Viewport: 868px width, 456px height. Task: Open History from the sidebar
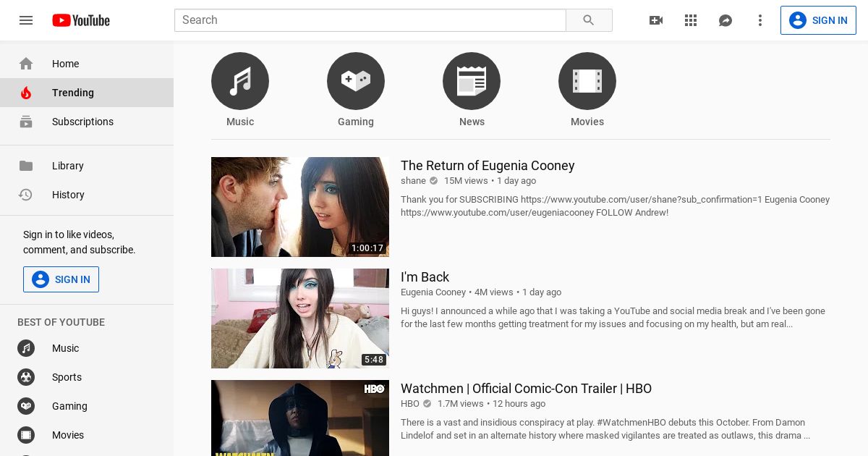(87, 195)
